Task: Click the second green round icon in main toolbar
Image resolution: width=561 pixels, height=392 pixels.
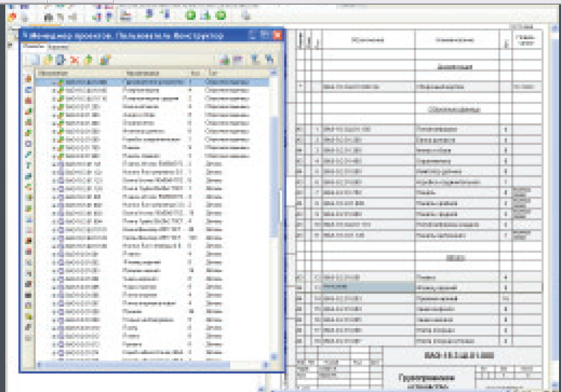Action: tap(222, 15)
